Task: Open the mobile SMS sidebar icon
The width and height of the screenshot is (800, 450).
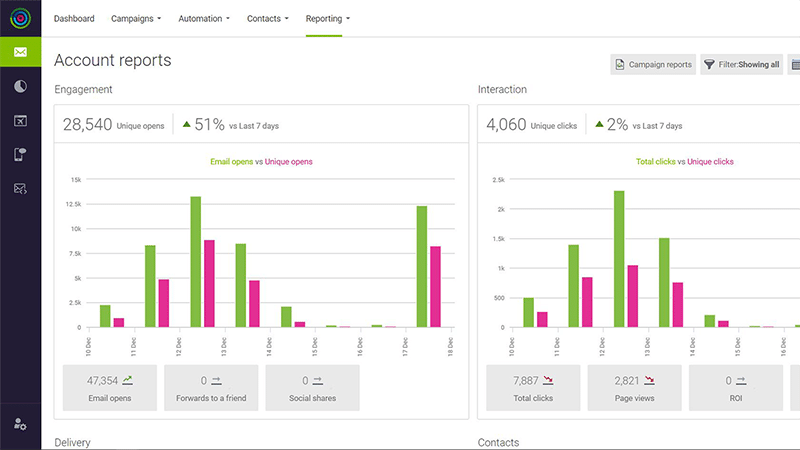Action: click(x=20, y=154)
